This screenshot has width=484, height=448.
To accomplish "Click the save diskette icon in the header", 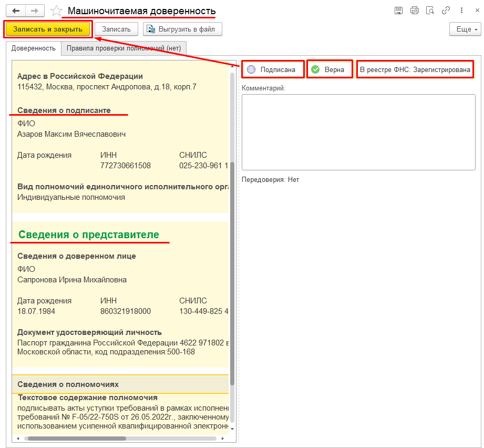I will [398, 11].
